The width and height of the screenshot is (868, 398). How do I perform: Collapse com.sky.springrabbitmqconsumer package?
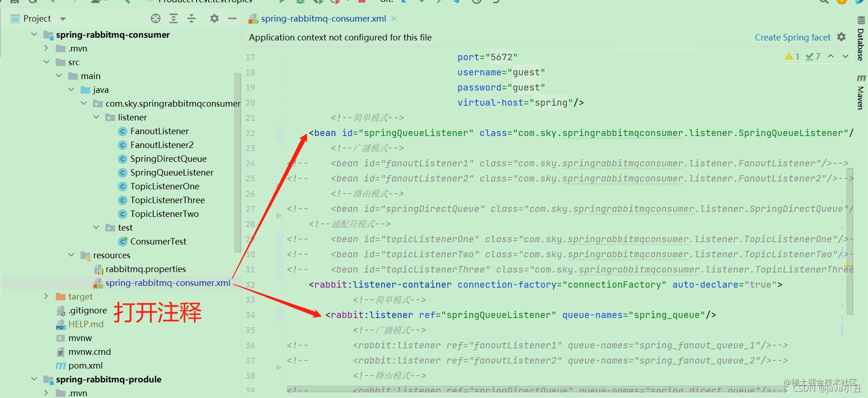(x=84, y=103)
